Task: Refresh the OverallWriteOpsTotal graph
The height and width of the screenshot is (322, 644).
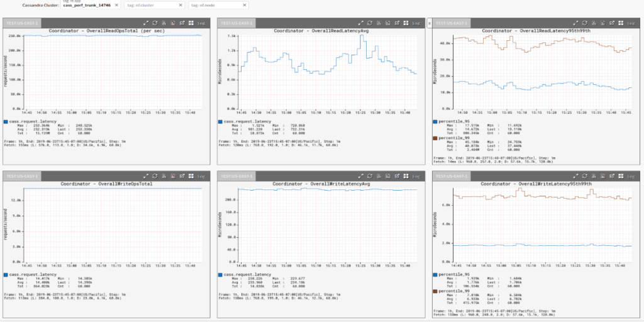Action: click(x=155, y=176)
